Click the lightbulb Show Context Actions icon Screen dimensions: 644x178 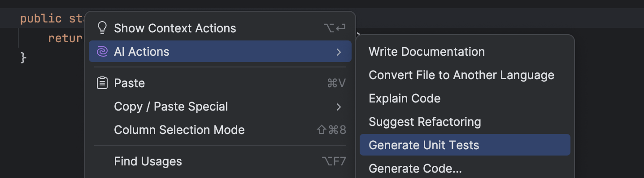(x=102, y=28)
